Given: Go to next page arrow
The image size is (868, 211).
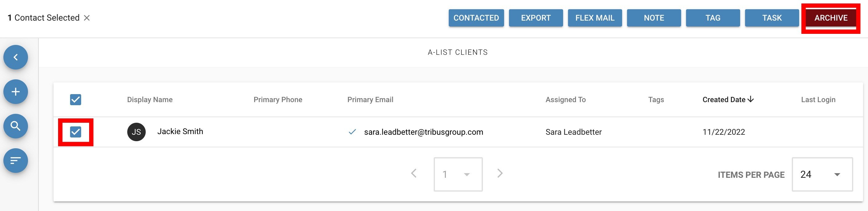Looking at the screenshot, I should 500,173.
